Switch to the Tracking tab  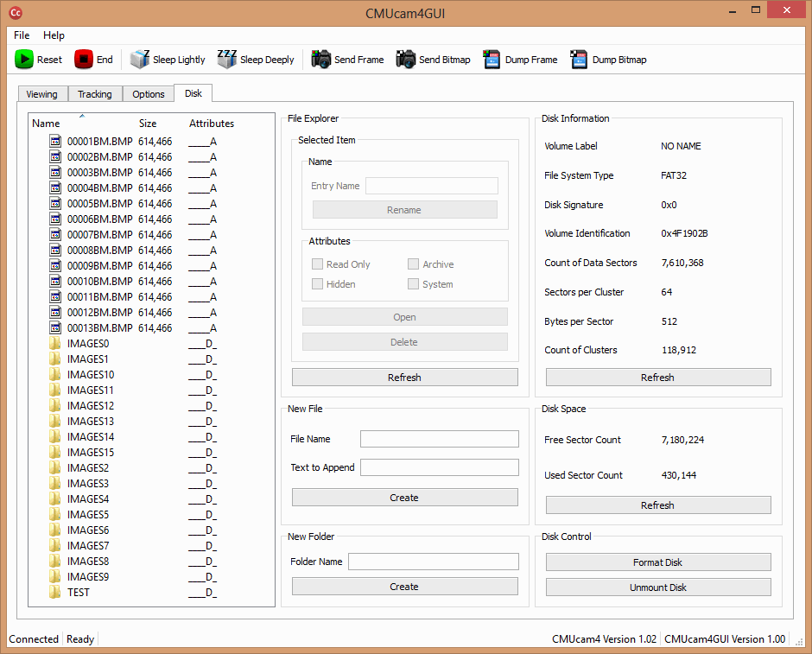tap(95, 93)
